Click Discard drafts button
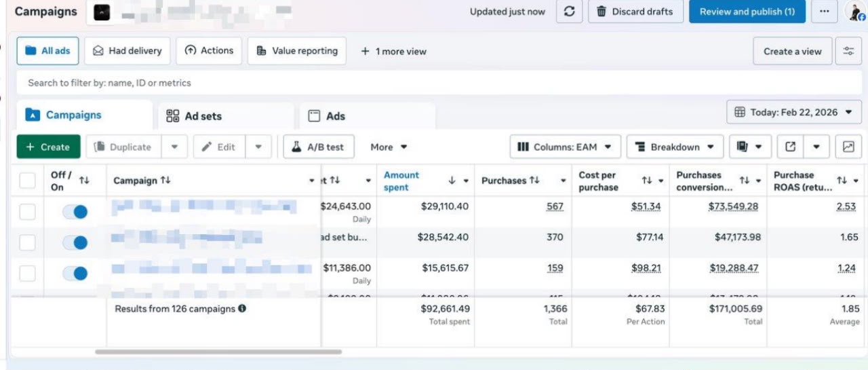The image size is (868, 370). pyautogui.click(x=635, y=12)
